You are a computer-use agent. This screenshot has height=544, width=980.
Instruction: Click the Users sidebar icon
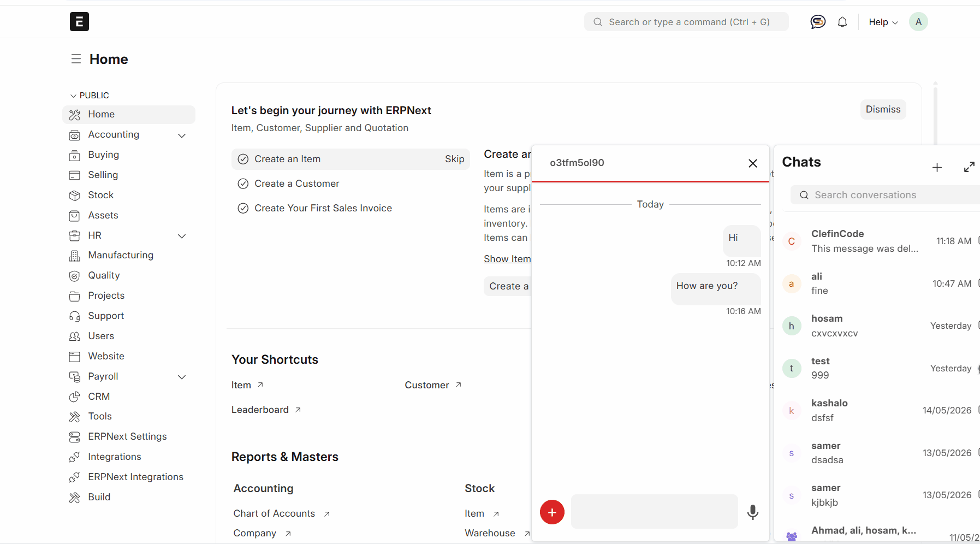pyautogui.click(x=75, y=336)
